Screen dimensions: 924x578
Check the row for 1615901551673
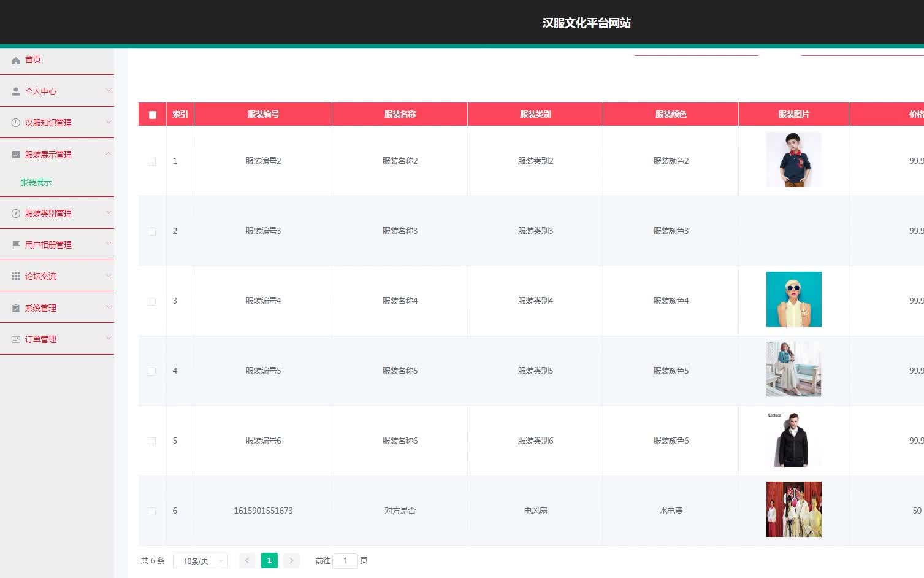tap(151, 511)
